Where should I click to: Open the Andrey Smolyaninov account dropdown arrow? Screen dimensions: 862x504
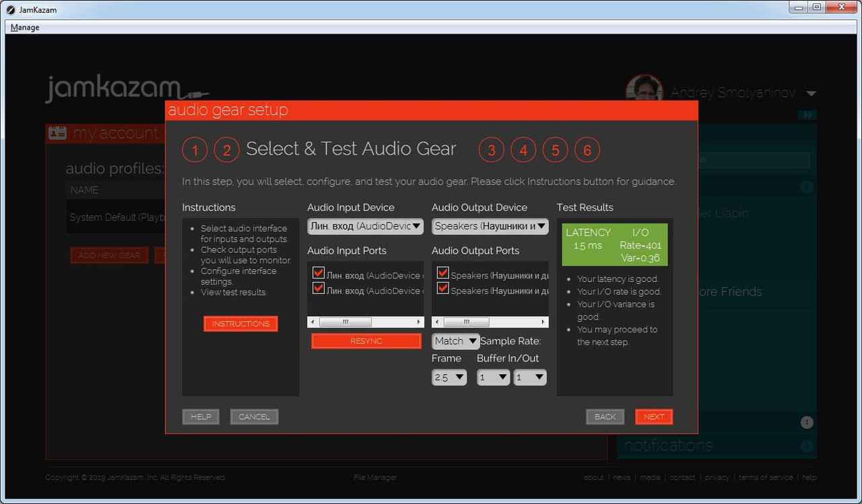pos(811,94)
